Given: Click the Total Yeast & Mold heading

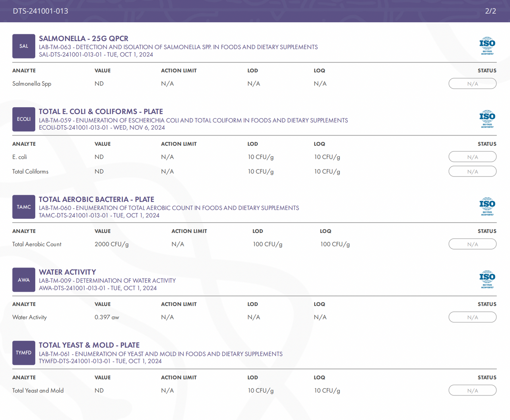Looking at the screenshot, I should [89, 345].
